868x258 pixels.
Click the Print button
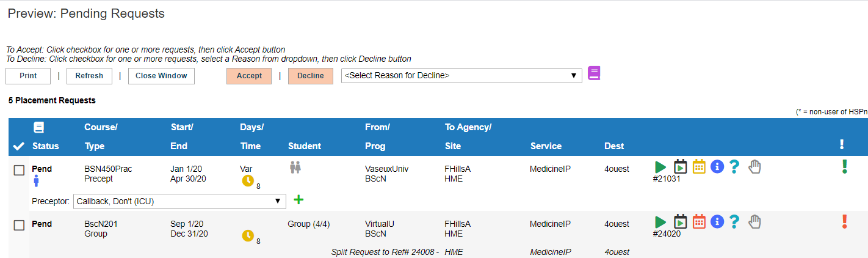[28, 76]
